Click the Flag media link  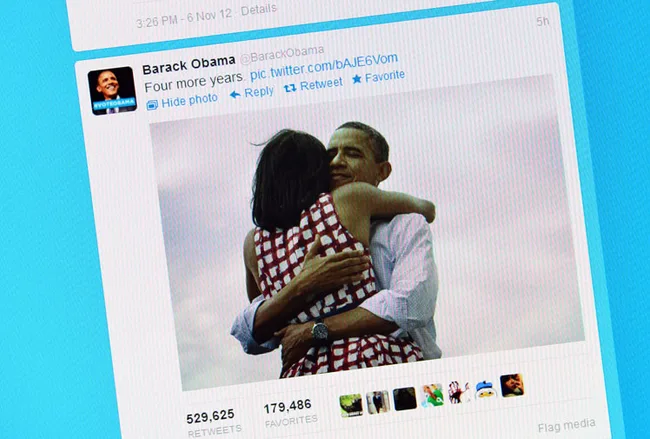click(566, 425)
